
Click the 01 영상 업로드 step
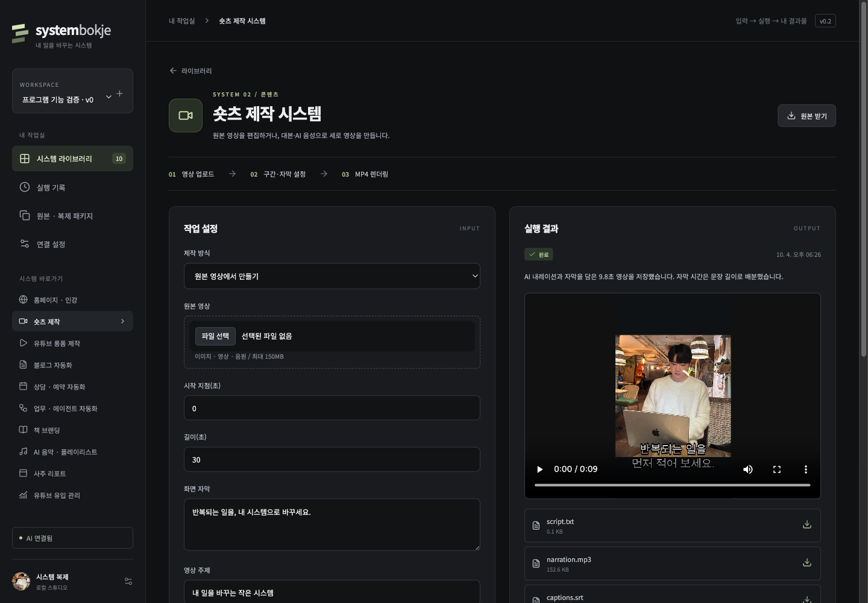coord(192,174)
